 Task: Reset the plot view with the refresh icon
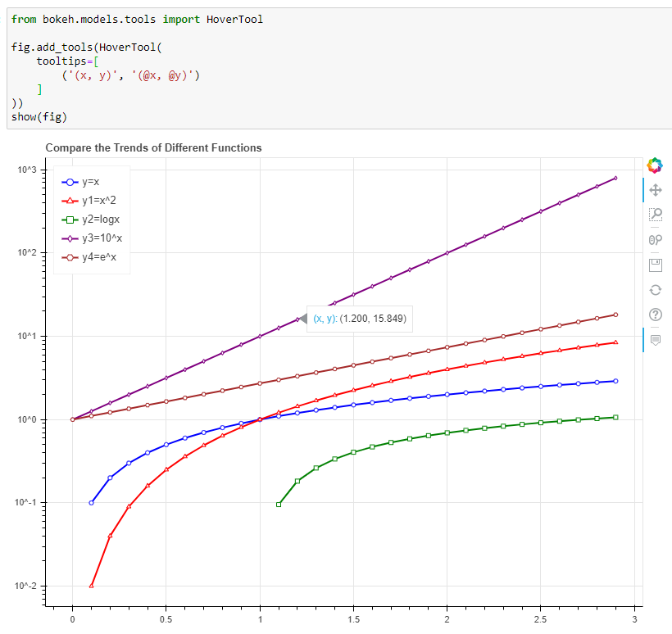[x=654, y=289]
